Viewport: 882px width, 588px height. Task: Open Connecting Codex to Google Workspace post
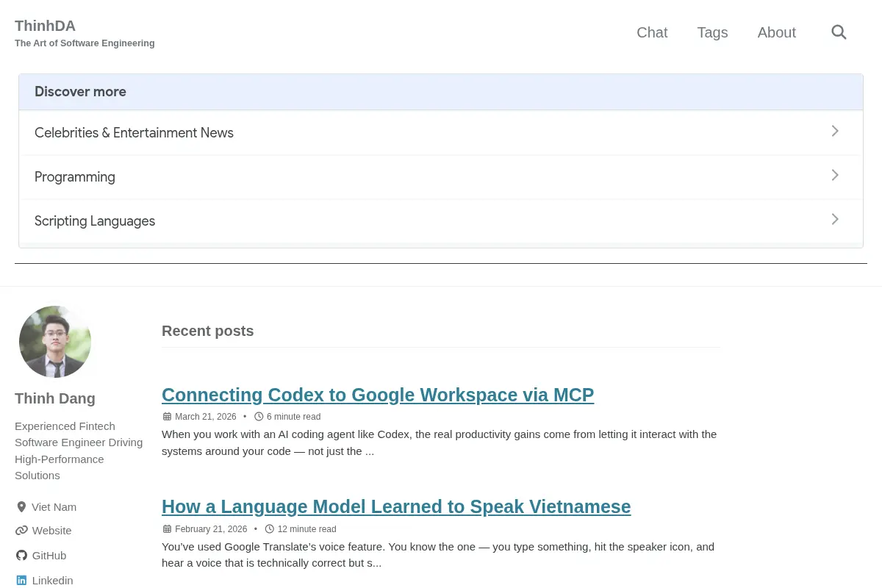coord(378,395)
